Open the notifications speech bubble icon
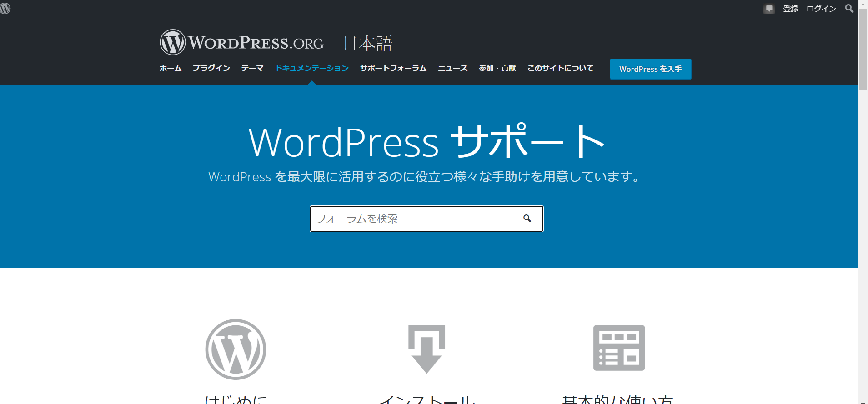Viewport: 868px width, 404px height. click(769, 9)
